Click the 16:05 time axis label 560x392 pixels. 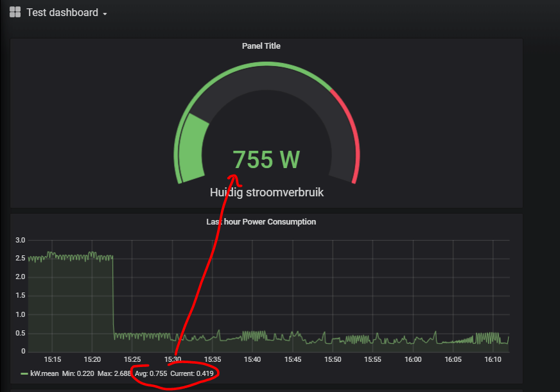453,359
